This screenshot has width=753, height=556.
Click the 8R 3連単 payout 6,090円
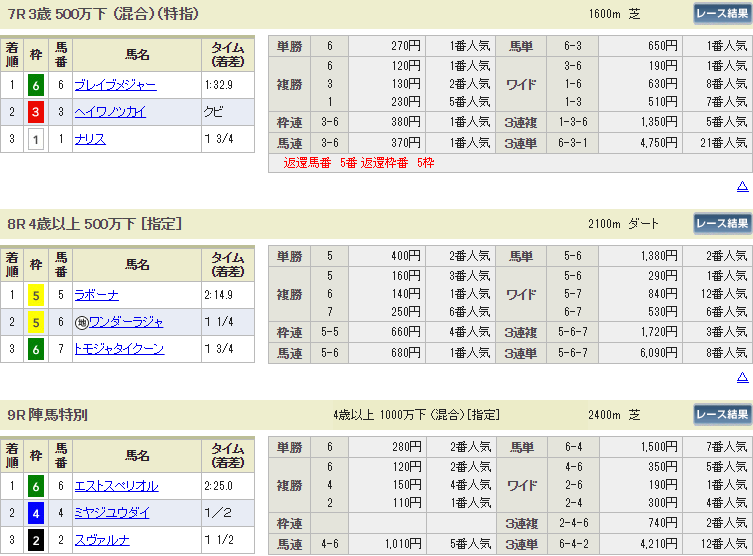coord(658,353)
